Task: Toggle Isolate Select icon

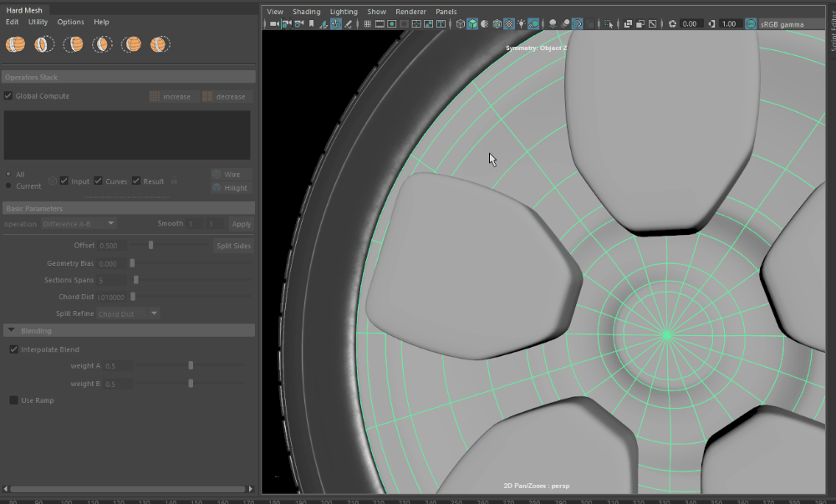Action: [609, 24]
